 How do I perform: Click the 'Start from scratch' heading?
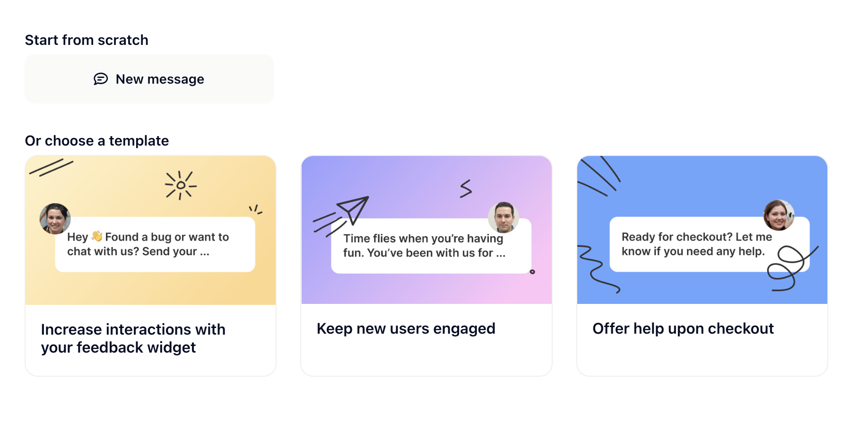pyautogui.click(x=87, y=40)
